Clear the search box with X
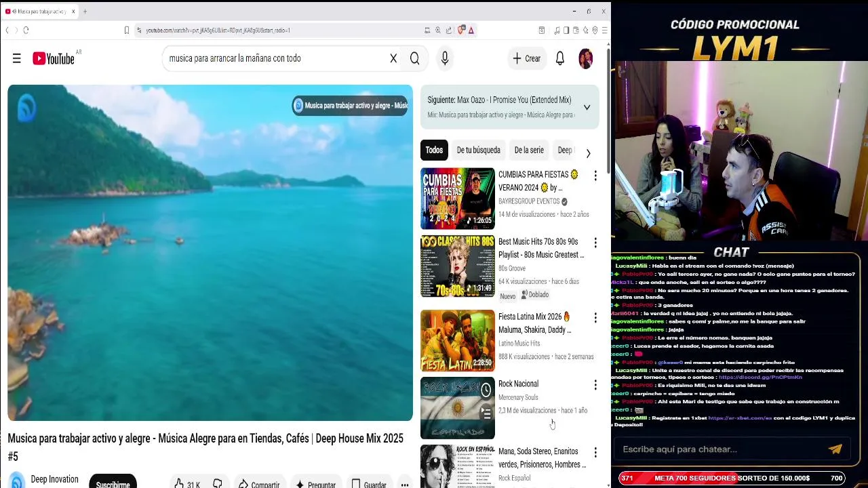The height and width of the screenshot is (488, 868). click(393, 58)
